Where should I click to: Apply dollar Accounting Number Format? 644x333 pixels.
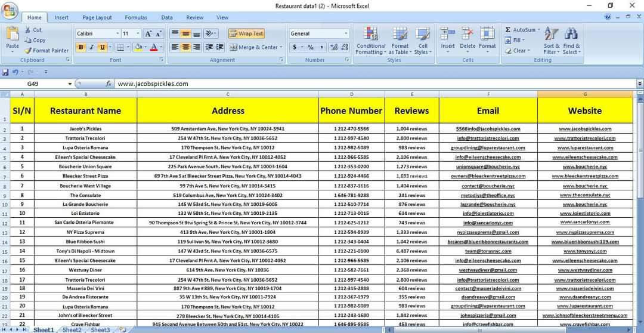[295, 47]
